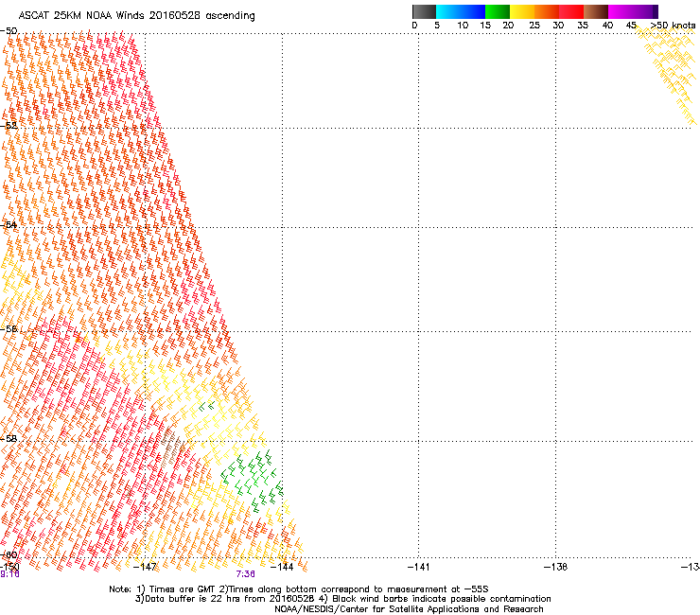Click the gray 0-5 knots legend segment
Screen dimensions: 700x615
[x=424, y=11]
